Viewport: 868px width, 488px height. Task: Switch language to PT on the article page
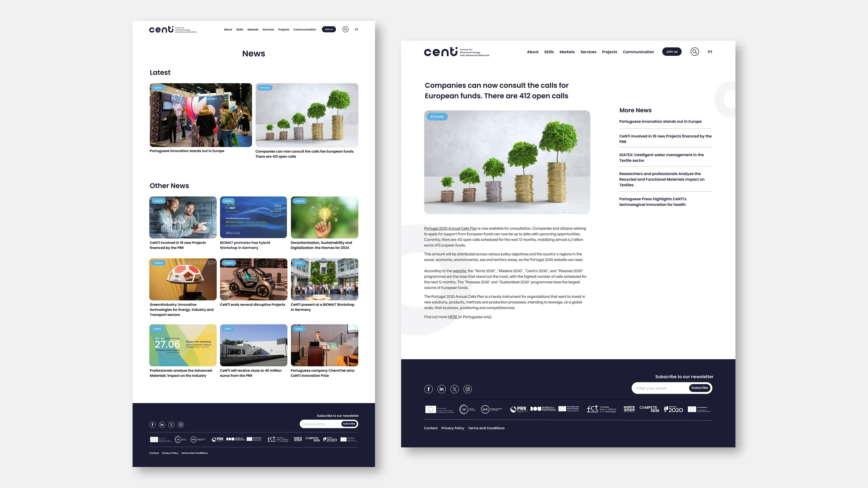pos(710,52)
